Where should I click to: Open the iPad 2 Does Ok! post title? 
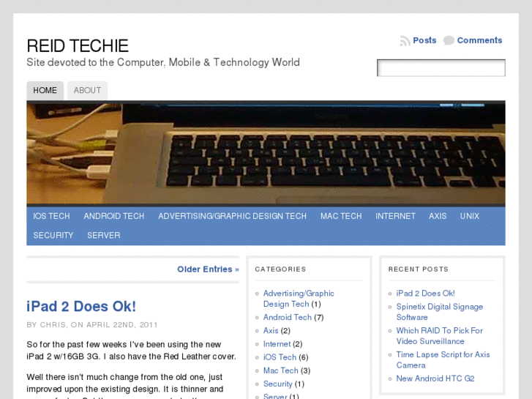tap(81, 306)
